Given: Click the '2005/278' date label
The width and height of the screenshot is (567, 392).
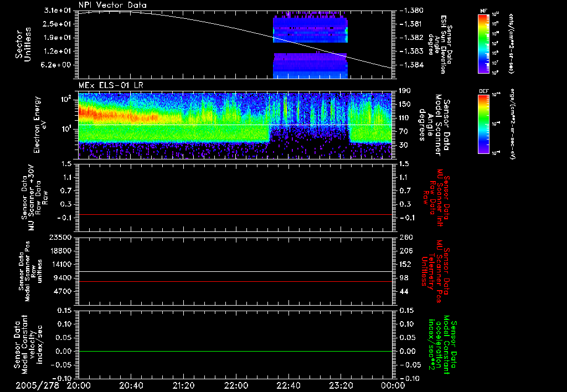Looking at the screenshot, I should coord(37,385).
